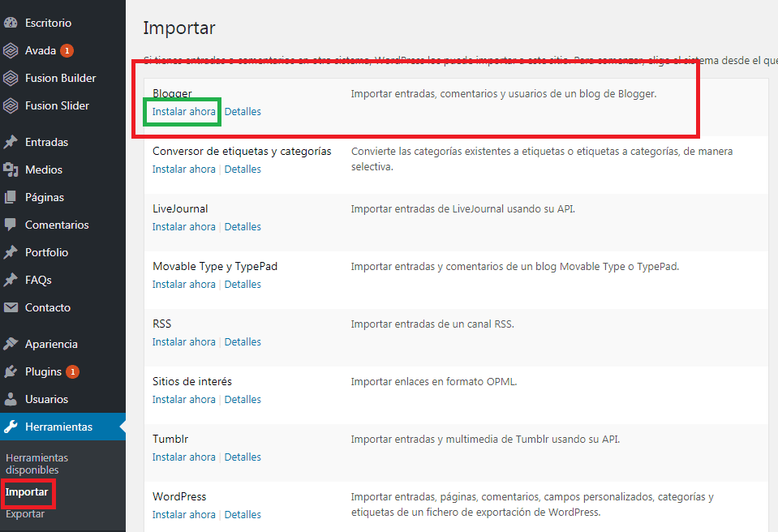View Detalles for WordPress importer
Image resolution: width=778 pixels, height=532 pixels.
click(x=243, y=514)
